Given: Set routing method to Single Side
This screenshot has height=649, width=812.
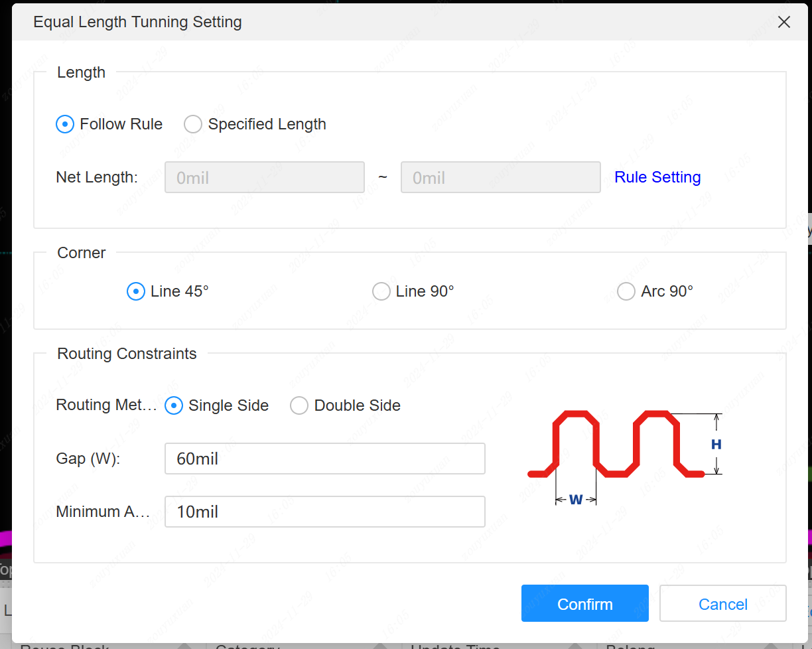Looking at the screenshot, I should 174,405.
